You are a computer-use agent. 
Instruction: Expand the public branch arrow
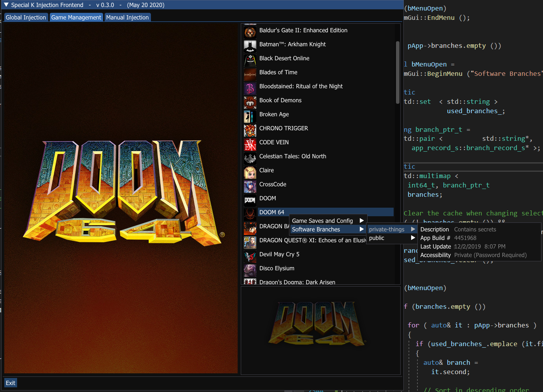(413, 238)
